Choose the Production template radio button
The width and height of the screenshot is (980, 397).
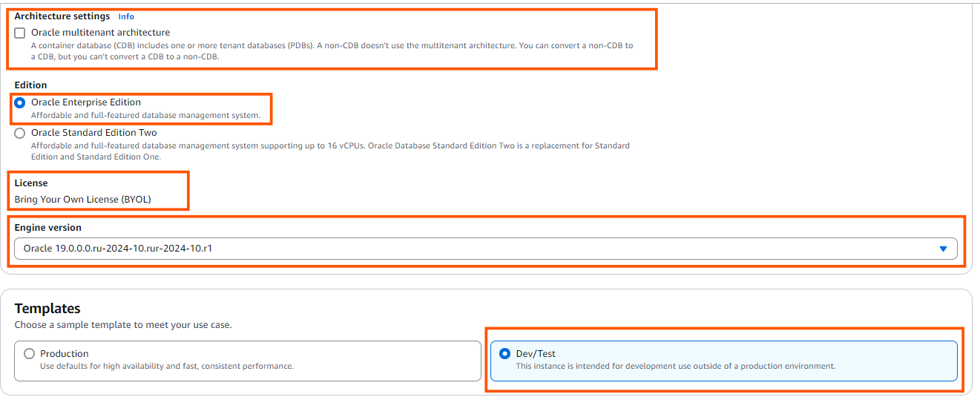[x=30, y=354]
